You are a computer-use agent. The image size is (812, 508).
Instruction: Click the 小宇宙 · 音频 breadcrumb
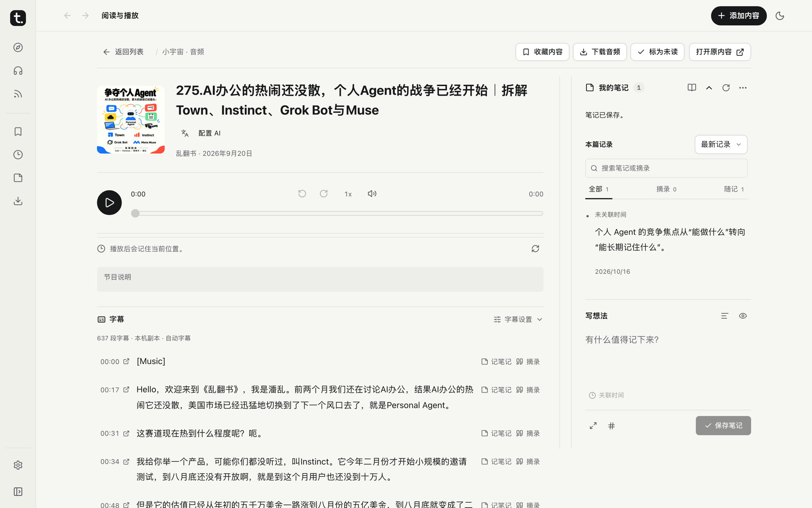point(183,52)
